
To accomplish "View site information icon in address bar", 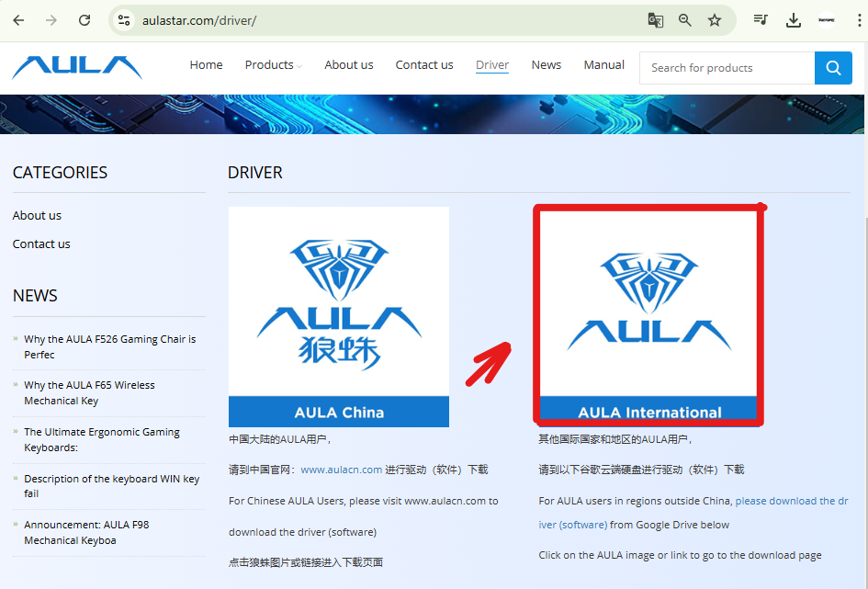I will (x=124, y=20).
